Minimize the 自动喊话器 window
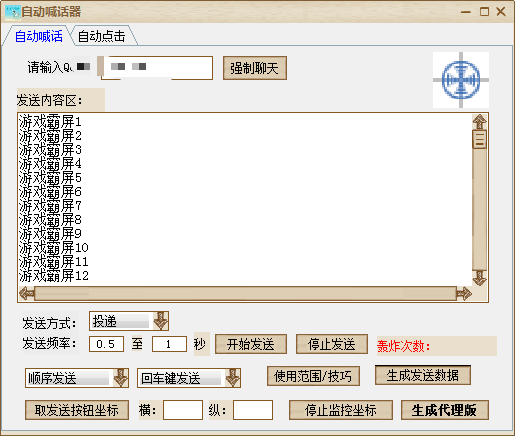This screenshot has width=515, height=436. (466, 12)
